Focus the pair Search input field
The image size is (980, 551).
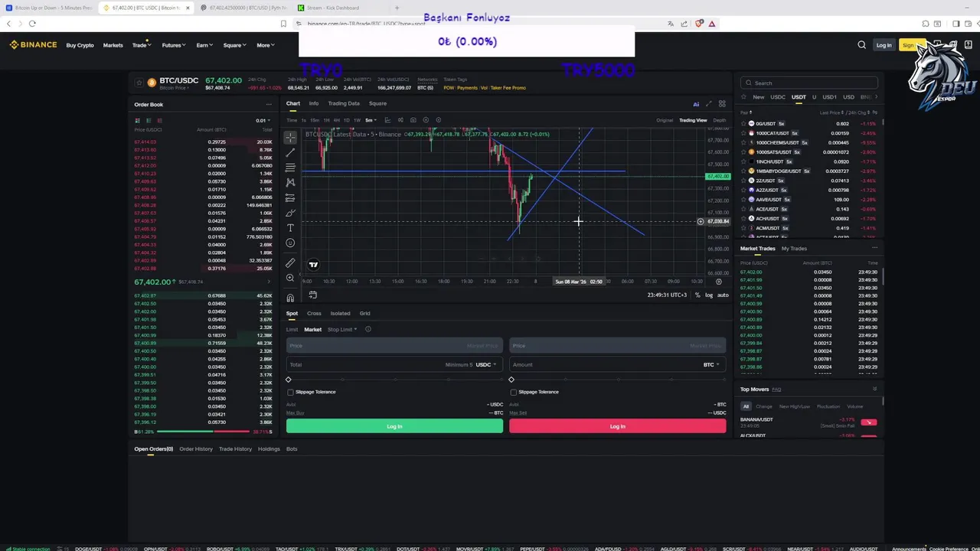coord(808,83)
